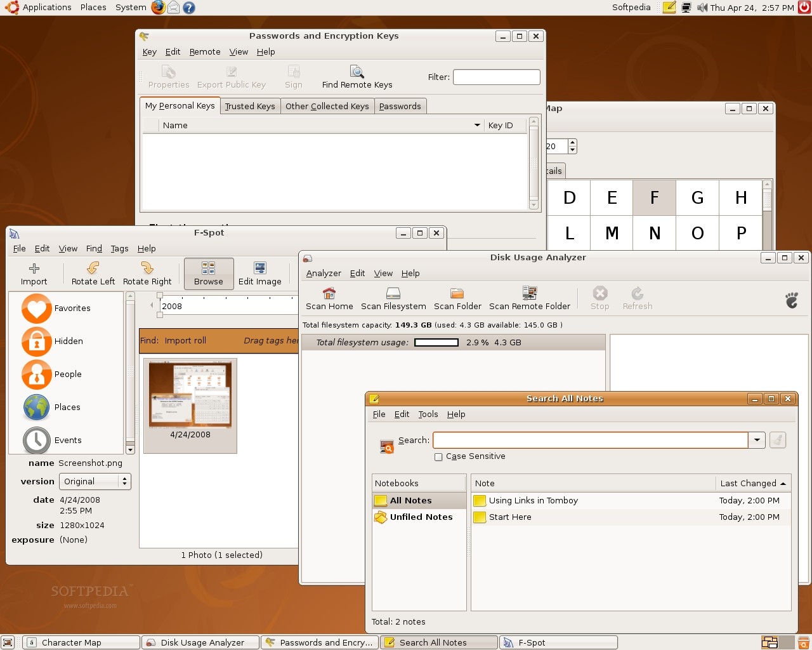Click the show desktop button in bottom panel
Screen dimensions: 812x650
coord(8,642)
